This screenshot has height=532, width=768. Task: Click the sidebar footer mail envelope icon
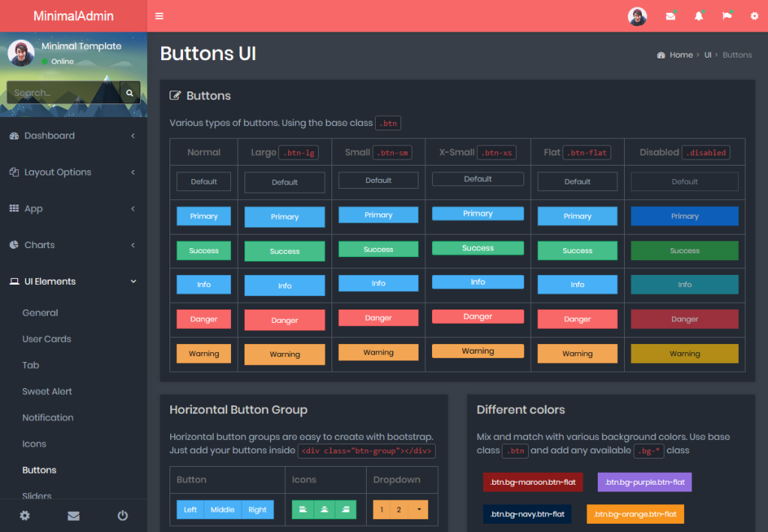pos(73,516)
